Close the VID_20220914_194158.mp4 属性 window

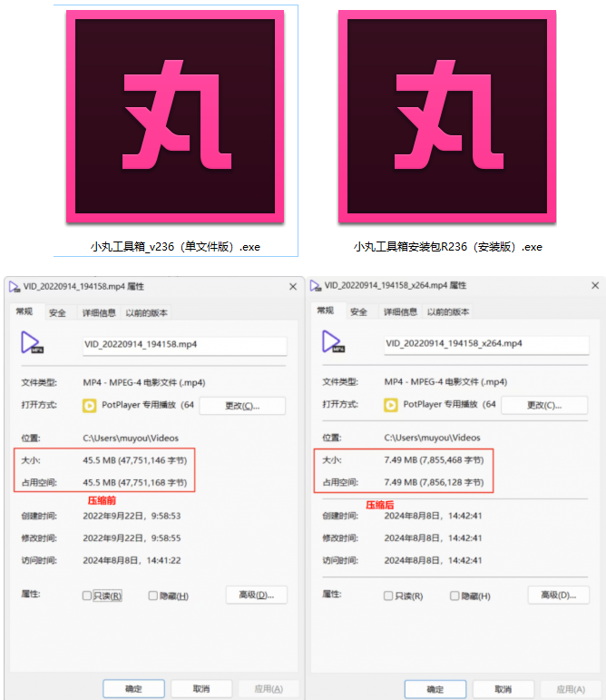(293, 287)
